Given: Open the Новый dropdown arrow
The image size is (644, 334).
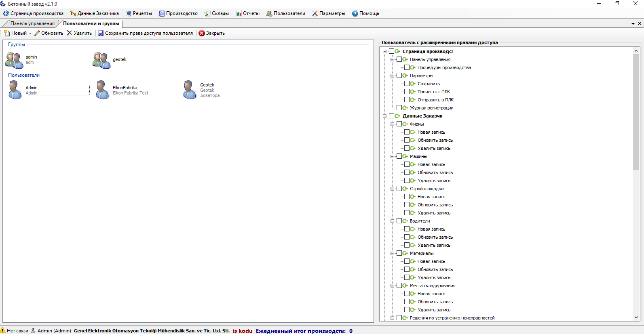Looking at the screenshot, I should (30, 34).
